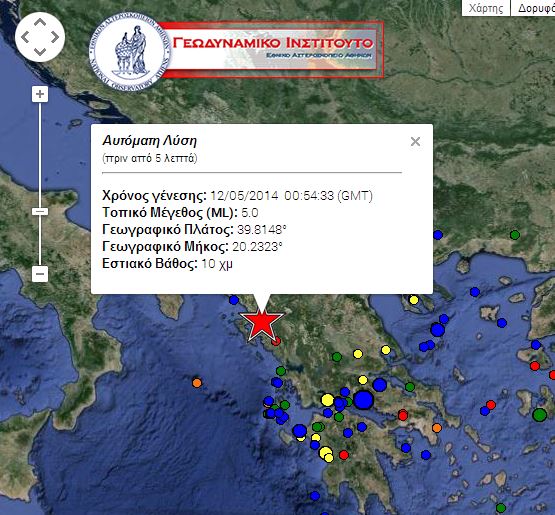Close the Αυτόματη Λύση info popup

[x=415, y=142]
